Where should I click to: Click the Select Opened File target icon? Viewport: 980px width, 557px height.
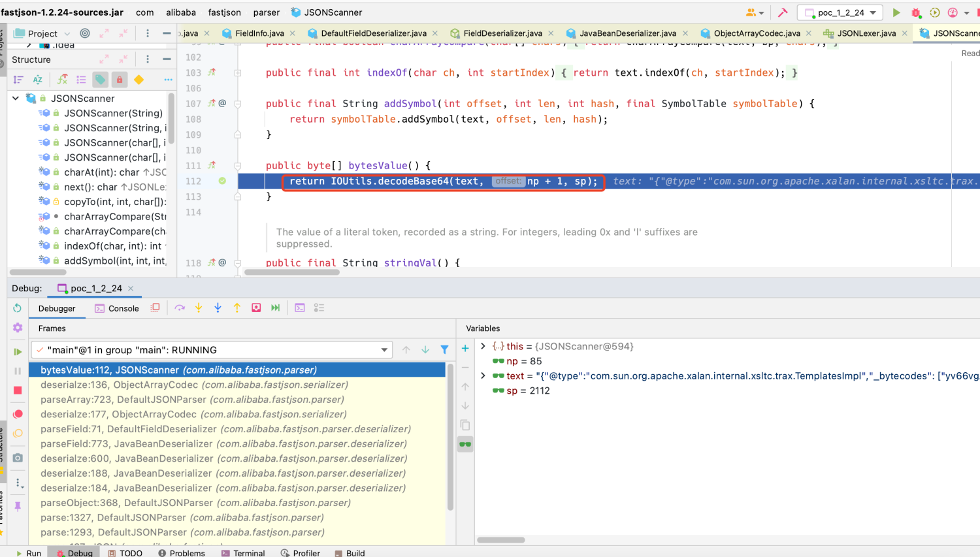click(x=85, y=33)
